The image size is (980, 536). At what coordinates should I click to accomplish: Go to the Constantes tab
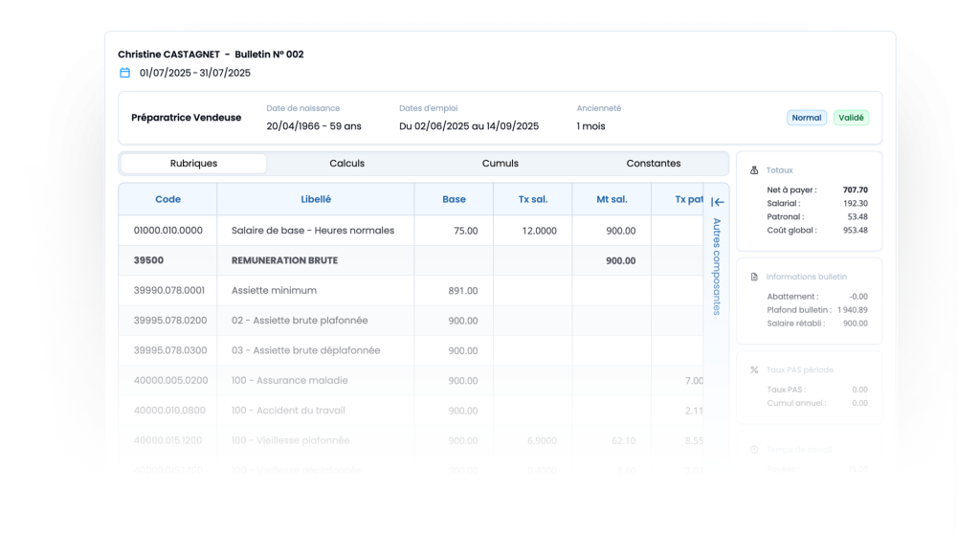653,164
